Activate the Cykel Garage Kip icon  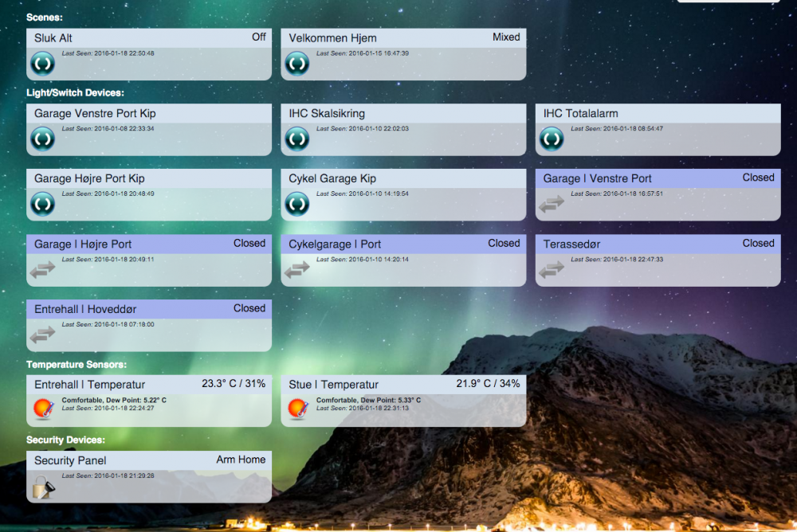point(296,204)
